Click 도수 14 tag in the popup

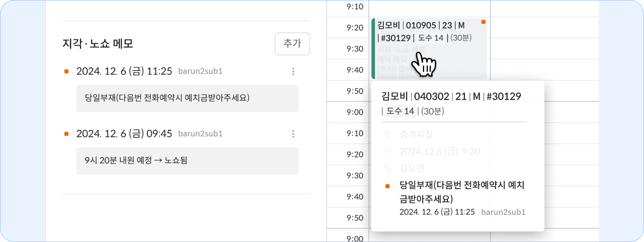(400, 111)
